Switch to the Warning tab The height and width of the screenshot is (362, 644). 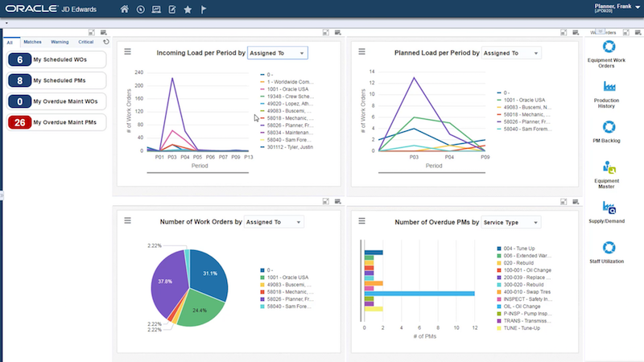click(x=60, y=41)
